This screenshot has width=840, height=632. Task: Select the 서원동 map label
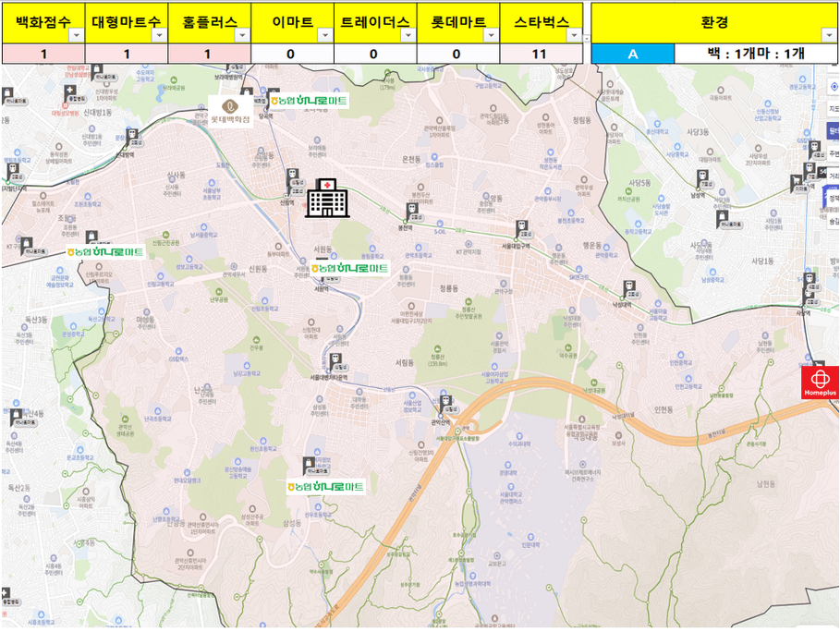coord(323,249)
